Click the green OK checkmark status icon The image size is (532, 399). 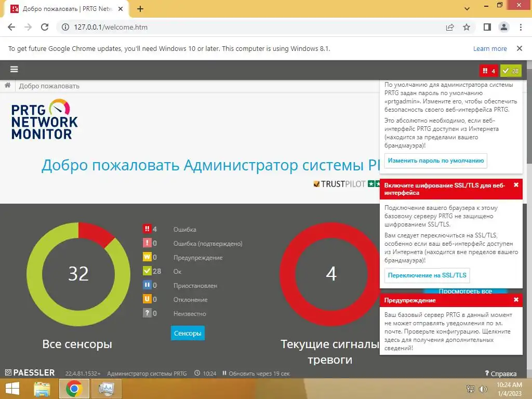tap(147, 271)
